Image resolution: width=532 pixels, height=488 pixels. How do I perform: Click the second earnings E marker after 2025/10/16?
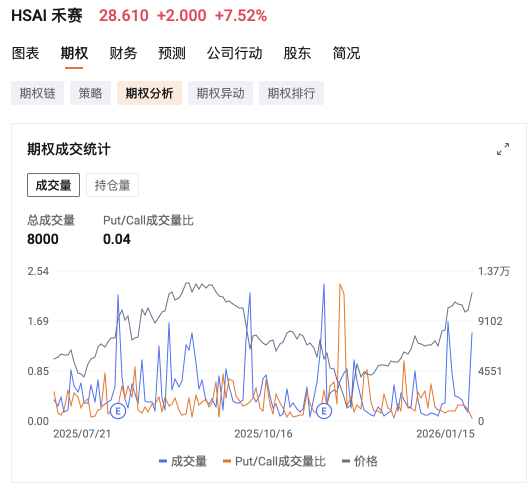324,411
